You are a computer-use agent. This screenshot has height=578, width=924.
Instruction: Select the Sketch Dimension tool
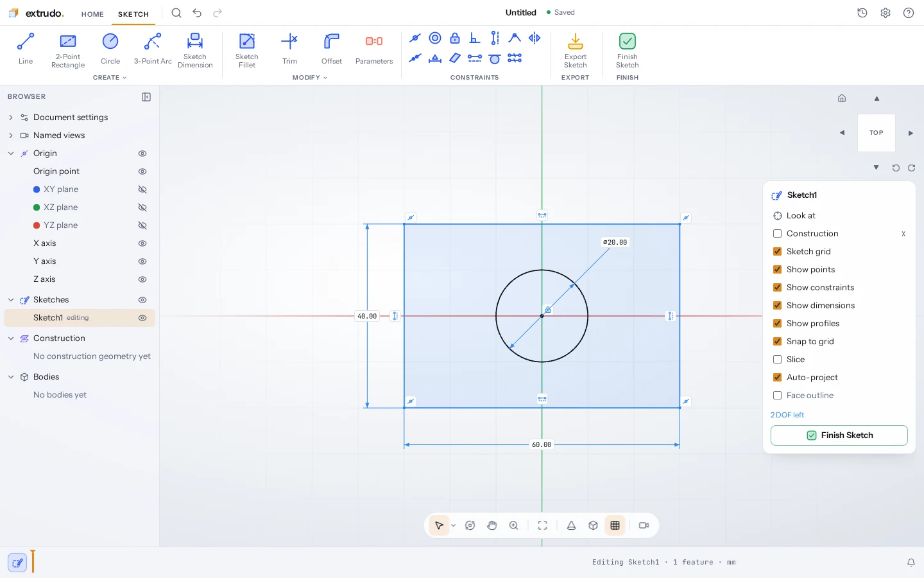tap(195, 49)
